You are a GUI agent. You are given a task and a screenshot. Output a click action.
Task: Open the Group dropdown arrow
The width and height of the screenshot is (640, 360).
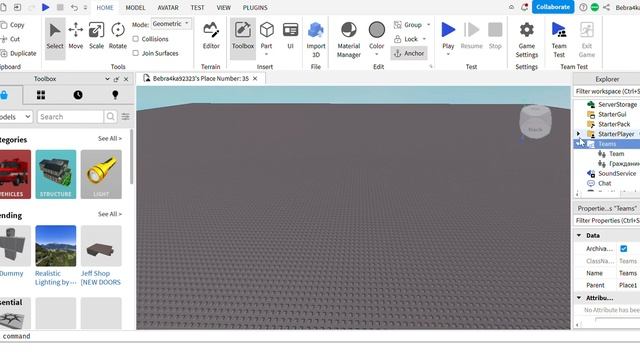[x=428, y=25]
